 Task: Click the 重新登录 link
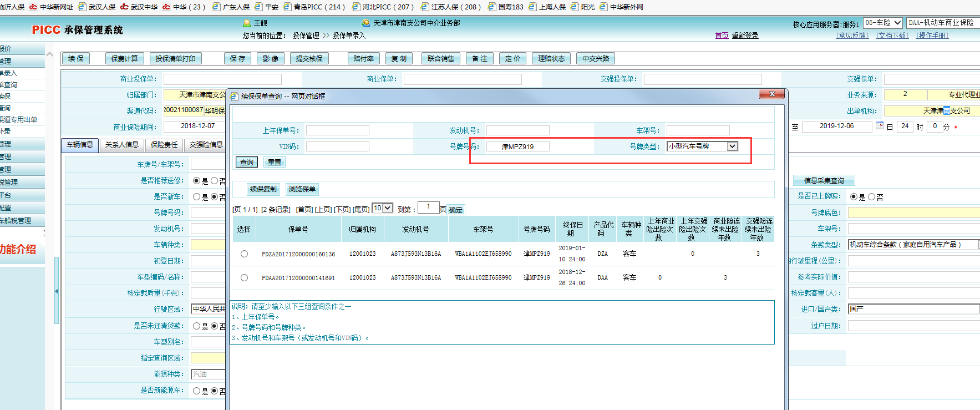(744, 36)
